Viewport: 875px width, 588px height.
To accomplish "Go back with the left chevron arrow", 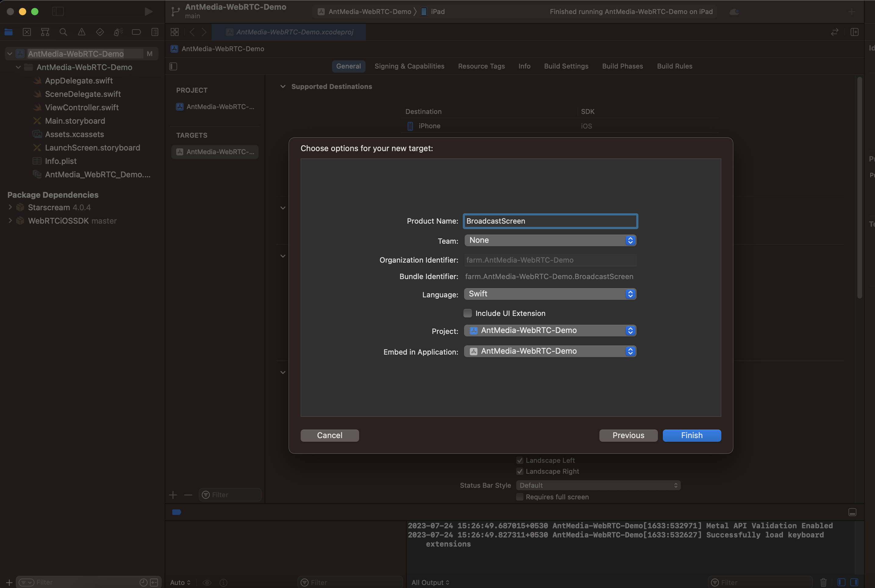I will [192, 32].
